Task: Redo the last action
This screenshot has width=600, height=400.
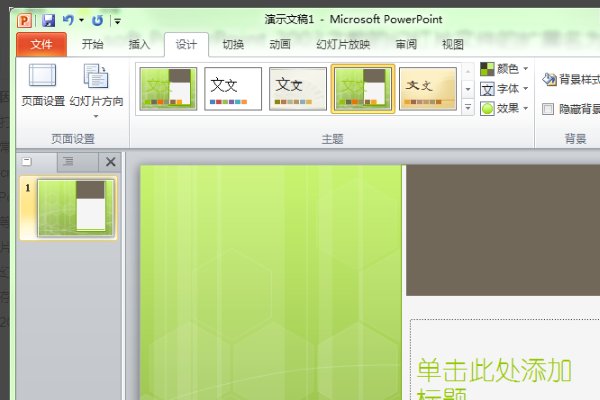Action: (97, 20)
